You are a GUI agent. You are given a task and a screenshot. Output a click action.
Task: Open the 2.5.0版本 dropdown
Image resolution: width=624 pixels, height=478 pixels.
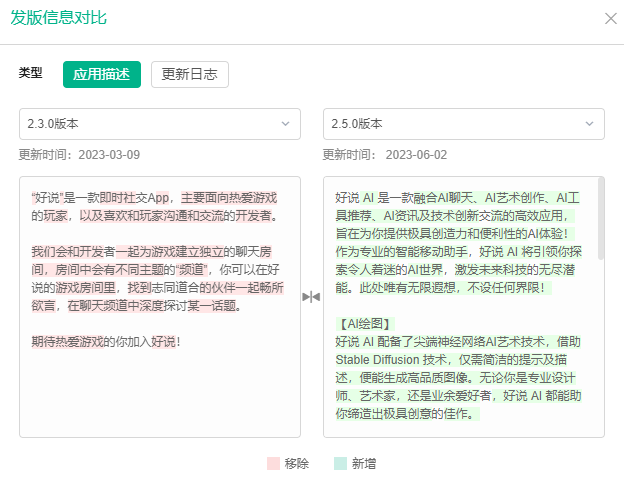[x=464, y=124]
